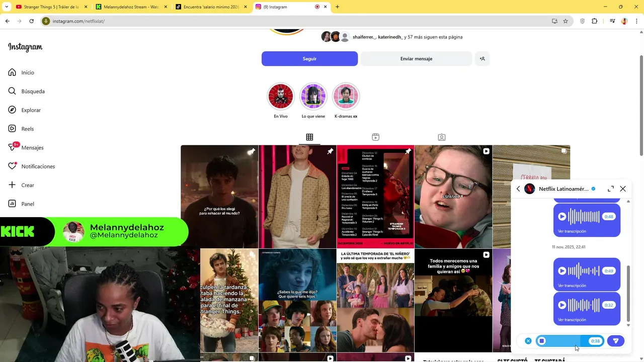
Task: Open Panel in Instagram sidebar
Action: 21,204
